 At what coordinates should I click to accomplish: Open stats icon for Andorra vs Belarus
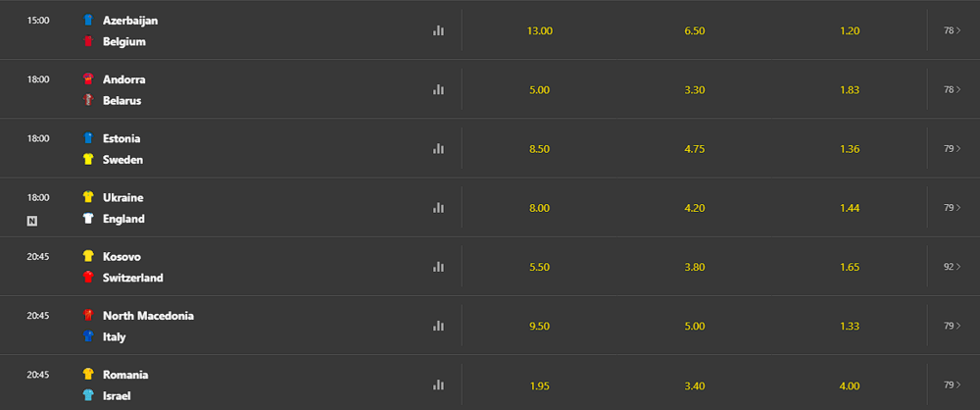point(438,89)
